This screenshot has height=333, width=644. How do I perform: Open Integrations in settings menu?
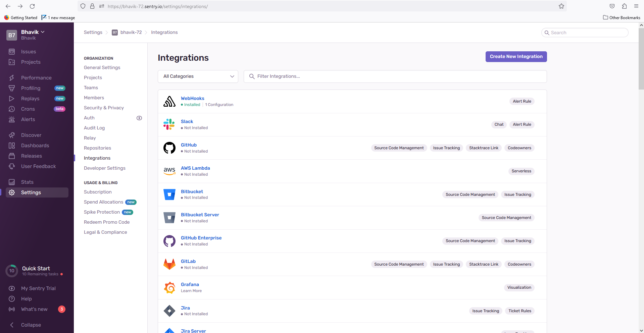[x=97, y=158]
